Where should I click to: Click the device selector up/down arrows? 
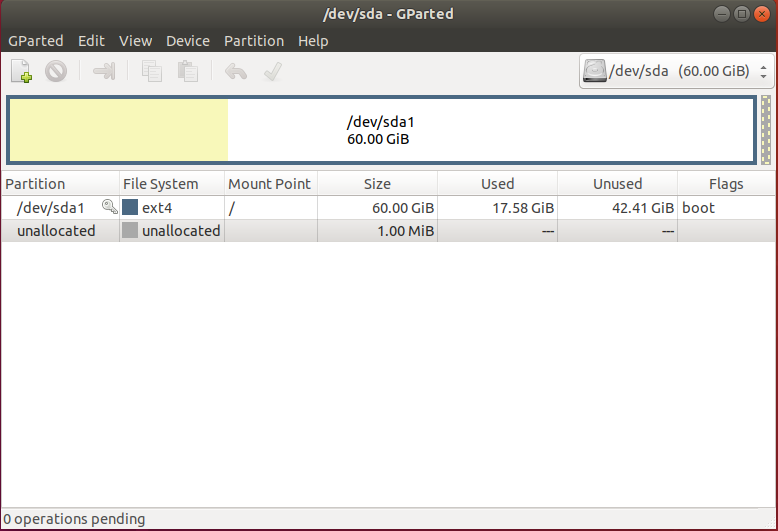click(x=764, y=71)
